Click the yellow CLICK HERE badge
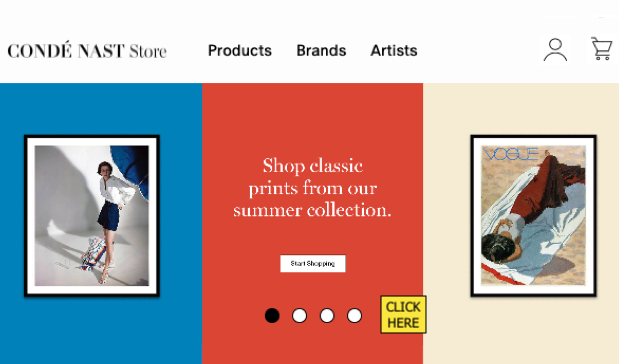The image size is (619, 364). click(403, 315)
